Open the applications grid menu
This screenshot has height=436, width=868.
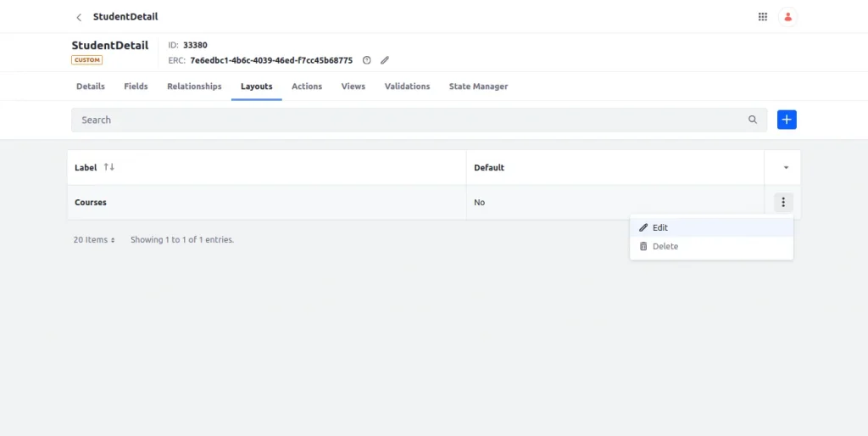763,17
